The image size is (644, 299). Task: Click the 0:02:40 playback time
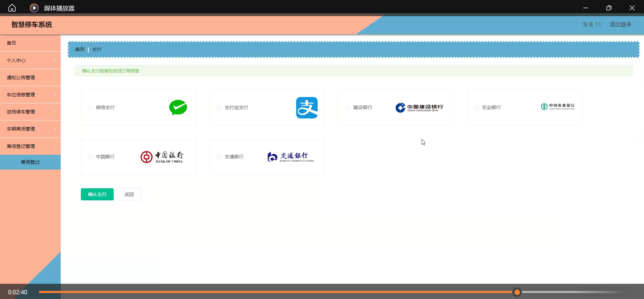[x=18, y=292]
